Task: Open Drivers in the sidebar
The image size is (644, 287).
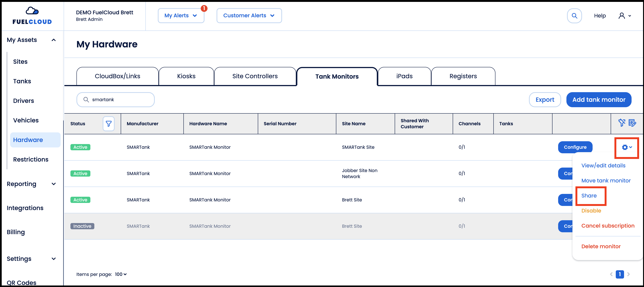Action: pyautogui.click(x=24, y=101)
